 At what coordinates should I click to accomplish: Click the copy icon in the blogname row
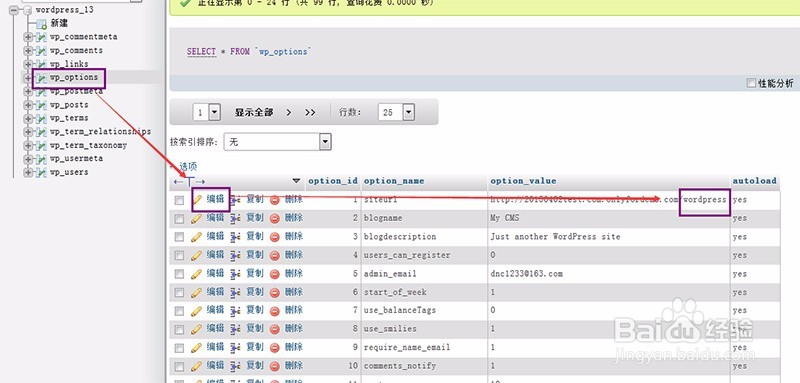(235, 219)
